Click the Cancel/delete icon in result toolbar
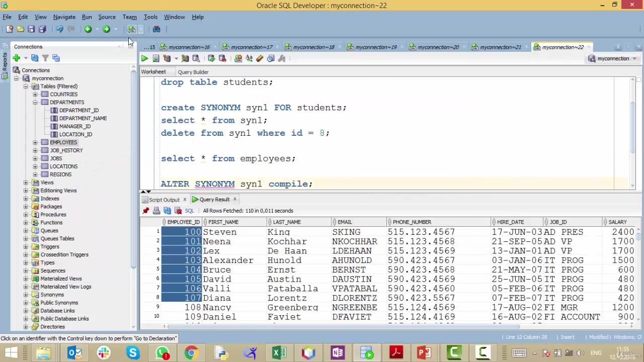This screenshot has width=644, height=362. click(x=178, y=211)
